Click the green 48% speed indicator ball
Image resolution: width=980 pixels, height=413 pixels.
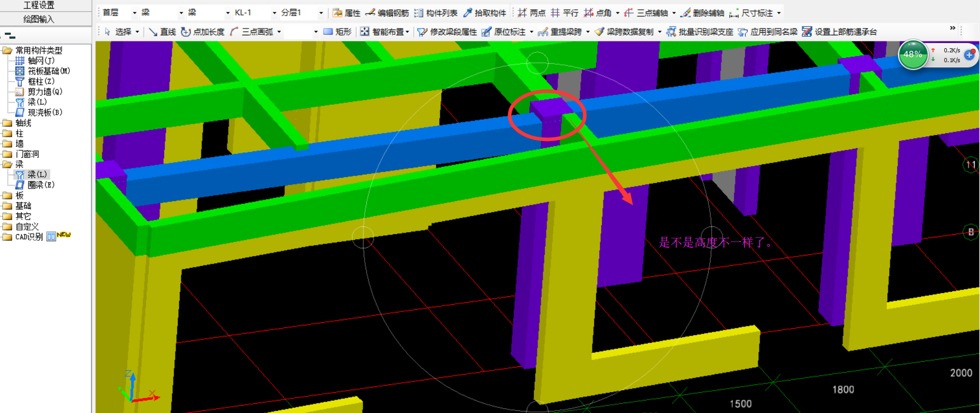click(x=913, y=54)
